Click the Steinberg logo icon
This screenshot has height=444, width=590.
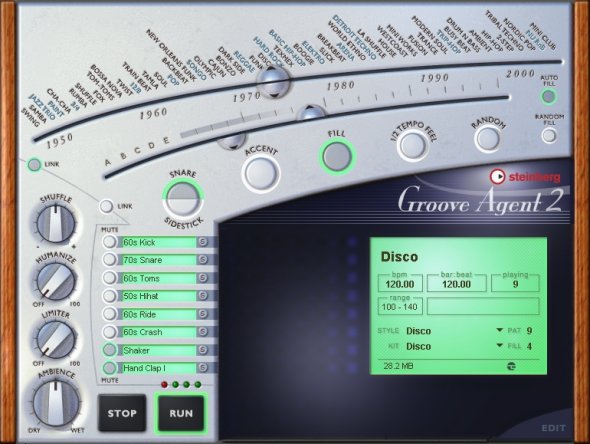497,176
